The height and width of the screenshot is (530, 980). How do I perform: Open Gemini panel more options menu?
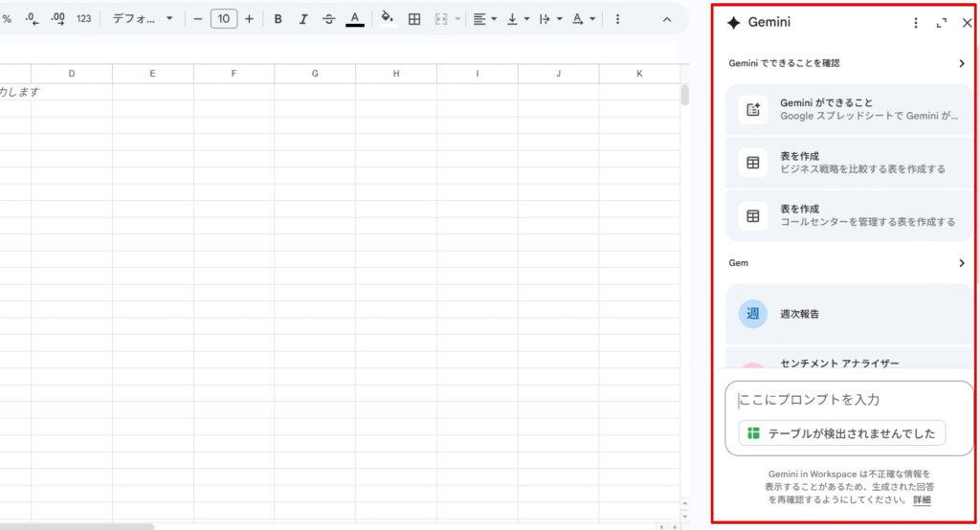pyautogui.click(x=916, y=23)
